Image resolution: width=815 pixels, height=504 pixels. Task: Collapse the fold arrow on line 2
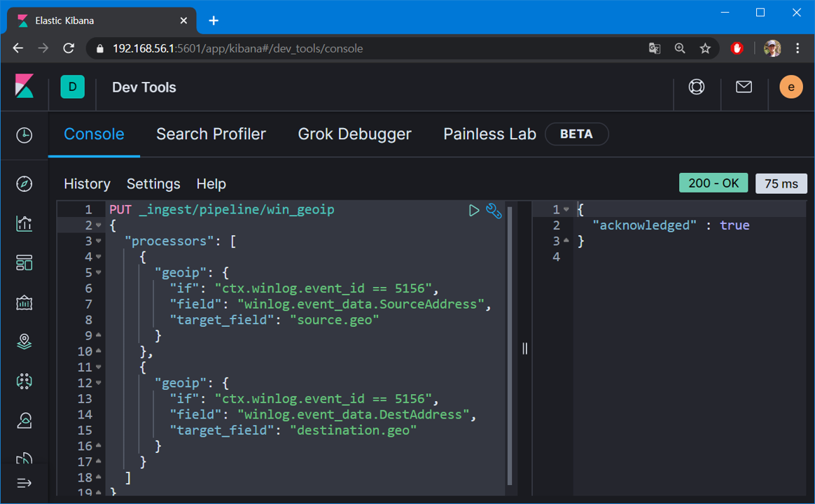tap(98, 225)
